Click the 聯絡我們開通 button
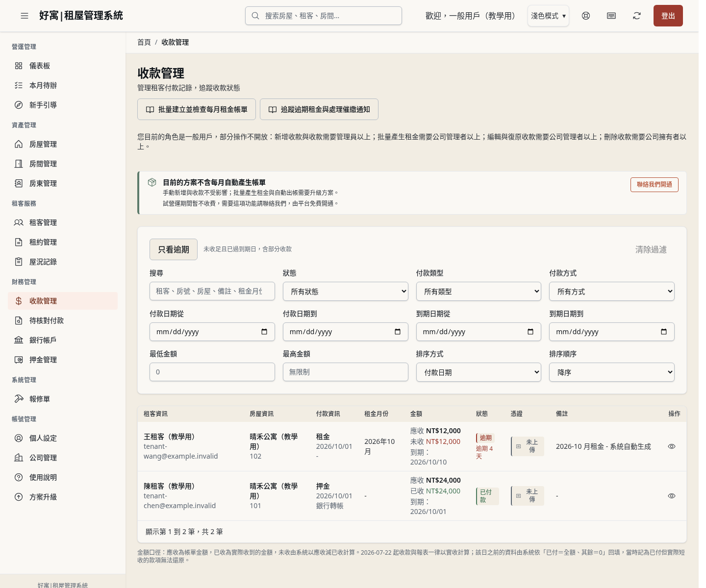706x588 pixels. coord(655,185)
